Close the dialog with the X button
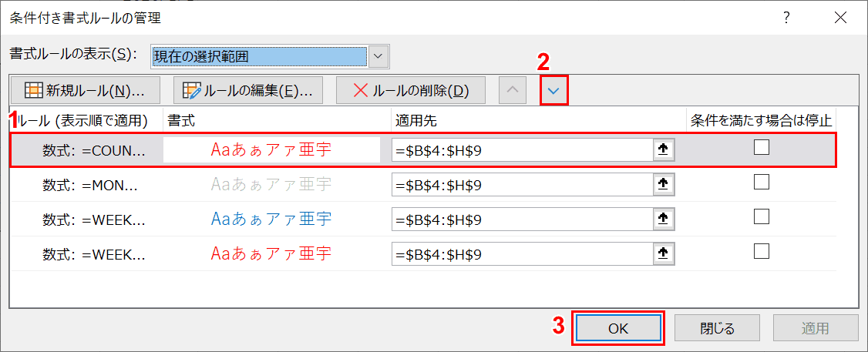 click(x=840, y=18)
